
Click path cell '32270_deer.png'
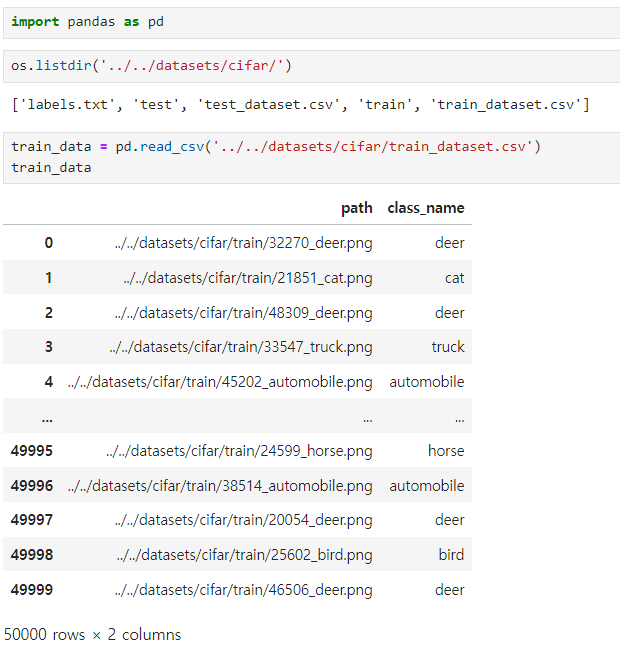tap(243, 243)
